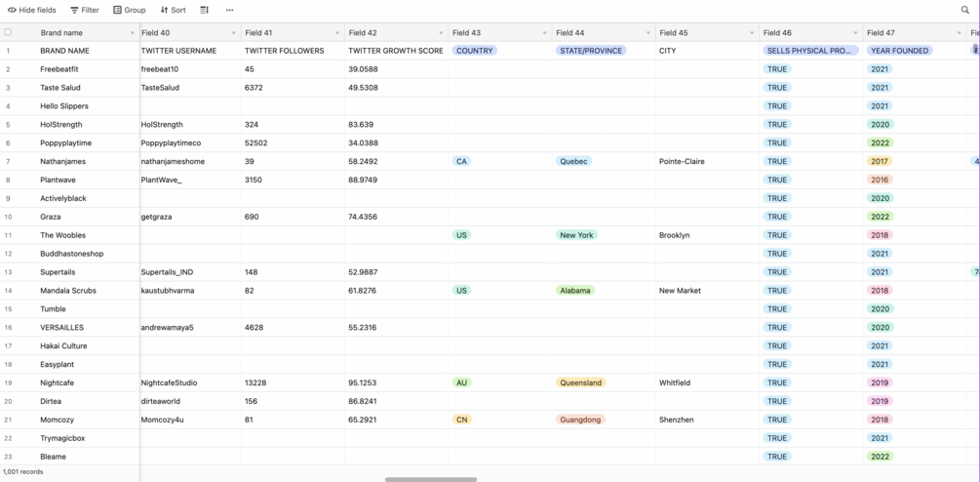Click the 13228 followers cell
980x482 pixels.
(x=294, y=382)
